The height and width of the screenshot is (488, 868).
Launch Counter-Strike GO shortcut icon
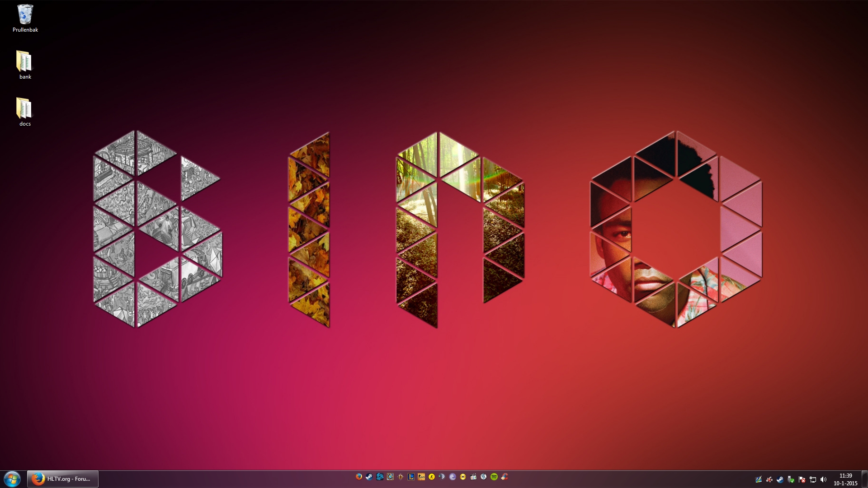[421, 477]
